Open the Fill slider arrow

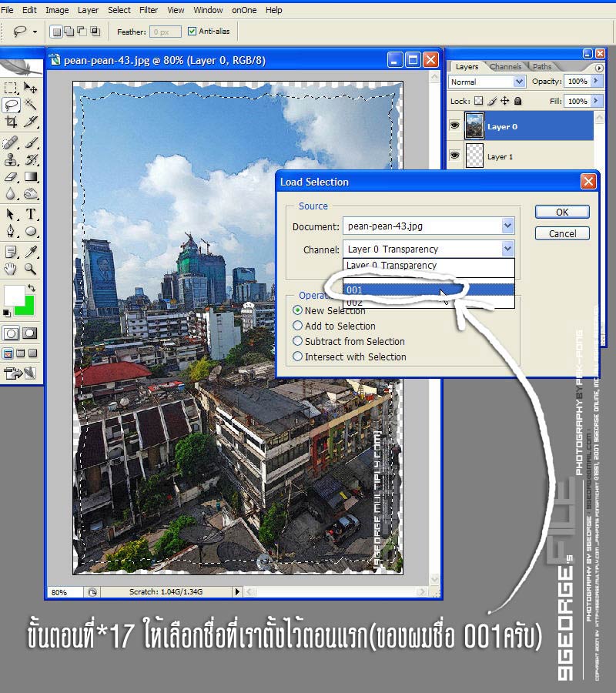coord(596,101)
